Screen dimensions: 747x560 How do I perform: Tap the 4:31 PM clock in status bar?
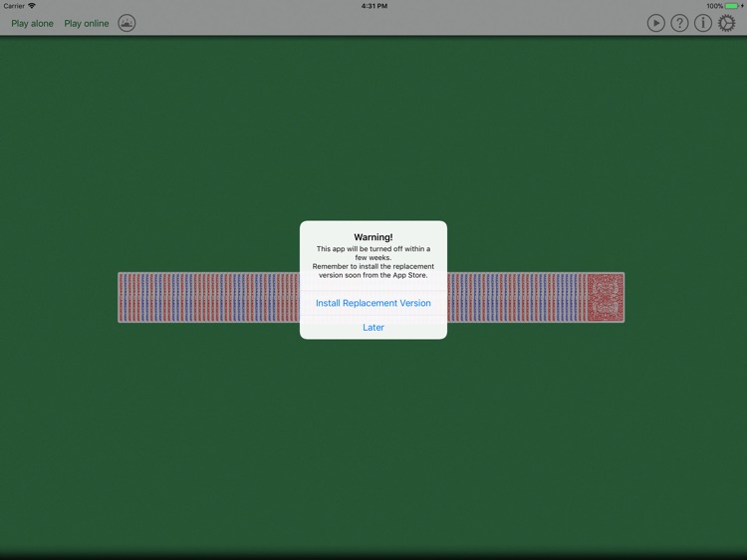pyautogui.click(x=373, y=6)
